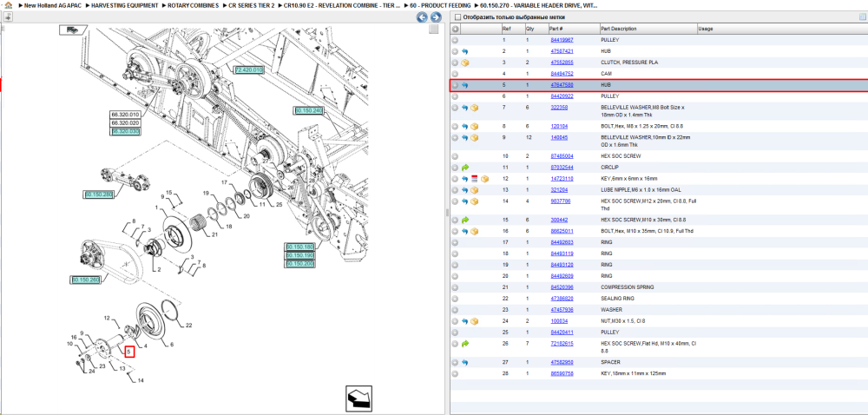
Task: Open part number link 87485004
Action: click(x=562, y=156)
